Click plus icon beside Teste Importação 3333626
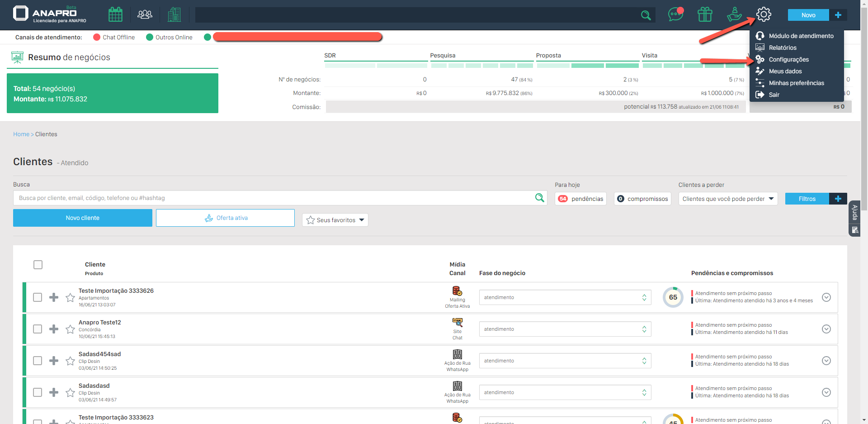The height and width of the screenshot is (424, 868). tap(54, 297)
